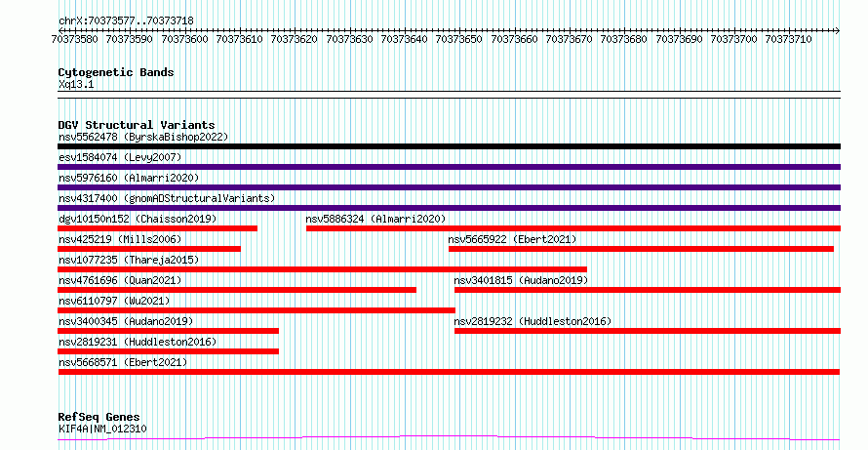Click the nsv6110797 (Wu2021) label
868x450 pixels.
[114, 301]
